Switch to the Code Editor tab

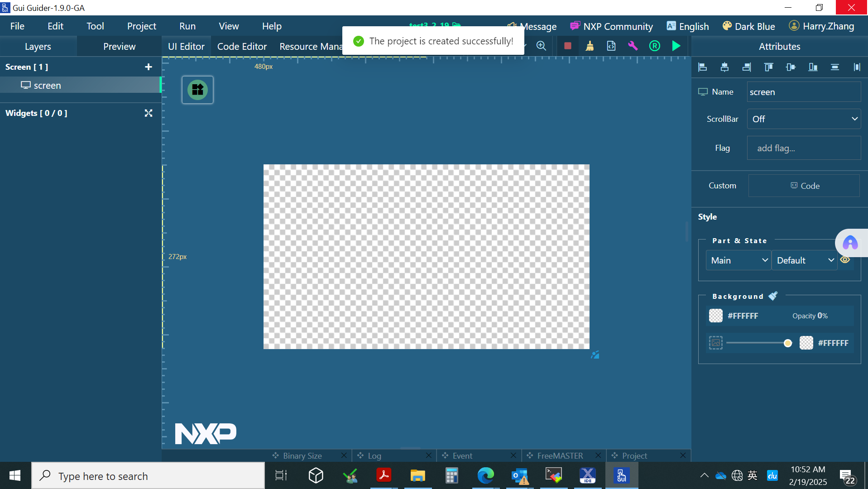point(242,46)
